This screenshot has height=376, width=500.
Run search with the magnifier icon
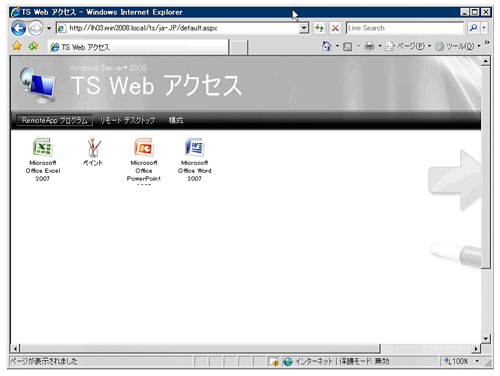click(x=473, y=28)
